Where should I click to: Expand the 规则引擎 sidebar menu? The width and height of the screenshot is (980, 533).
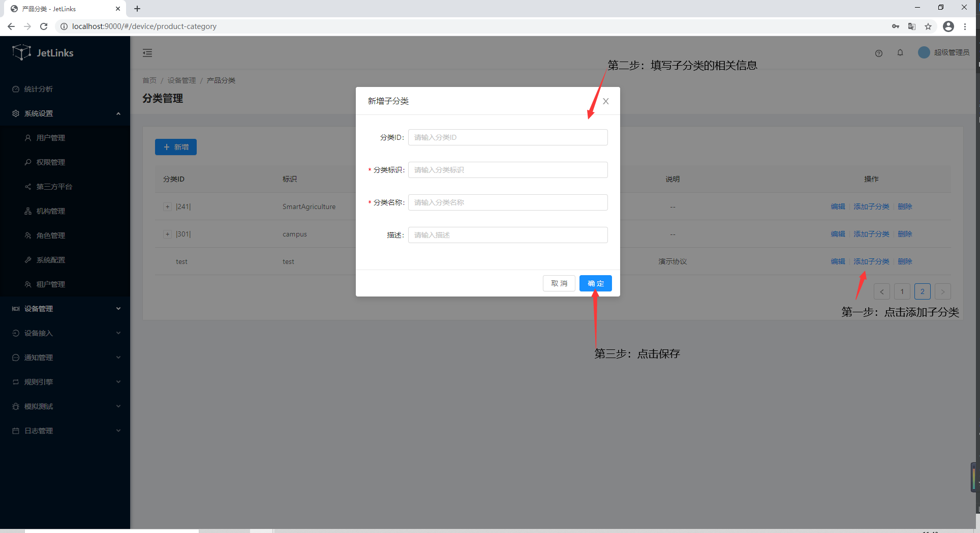65,382
